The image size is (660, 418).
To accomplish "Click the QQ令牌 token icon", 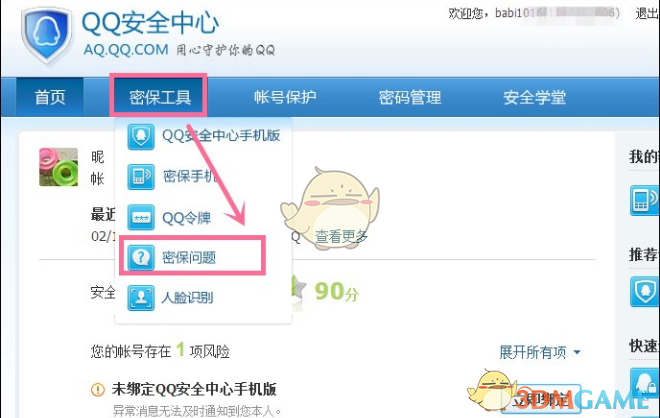I will (141, 217).
